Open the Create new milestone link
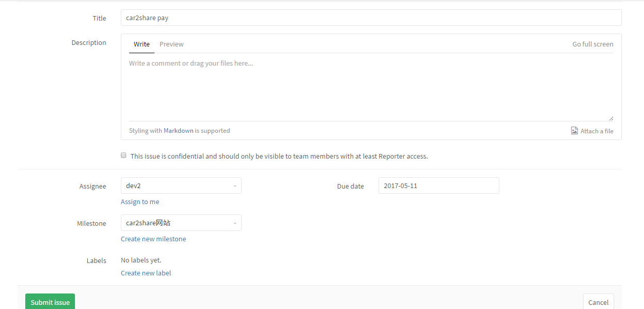Image resolution: width=644 pixels, height=309 pixels. pyautogui.click(x=153, y=239)
